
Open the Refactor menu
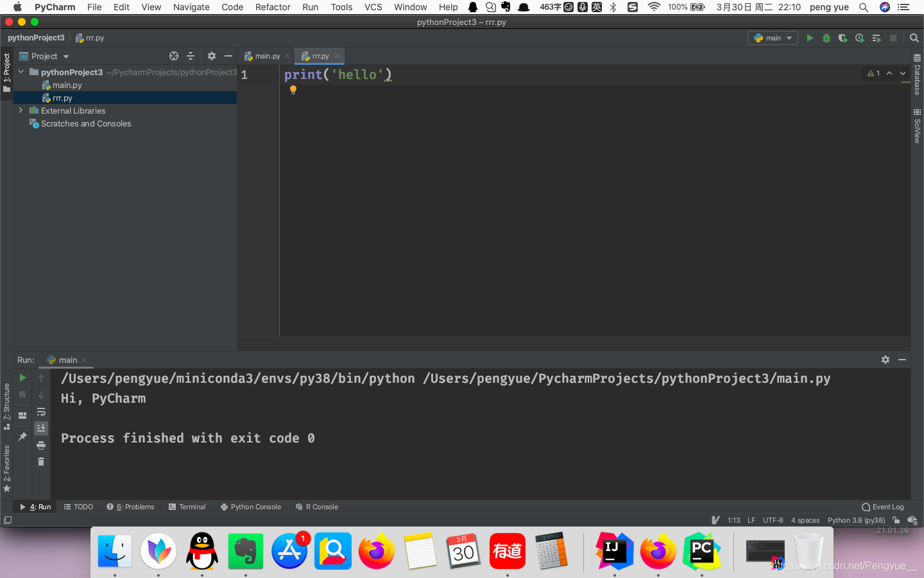tap(273, 7)
